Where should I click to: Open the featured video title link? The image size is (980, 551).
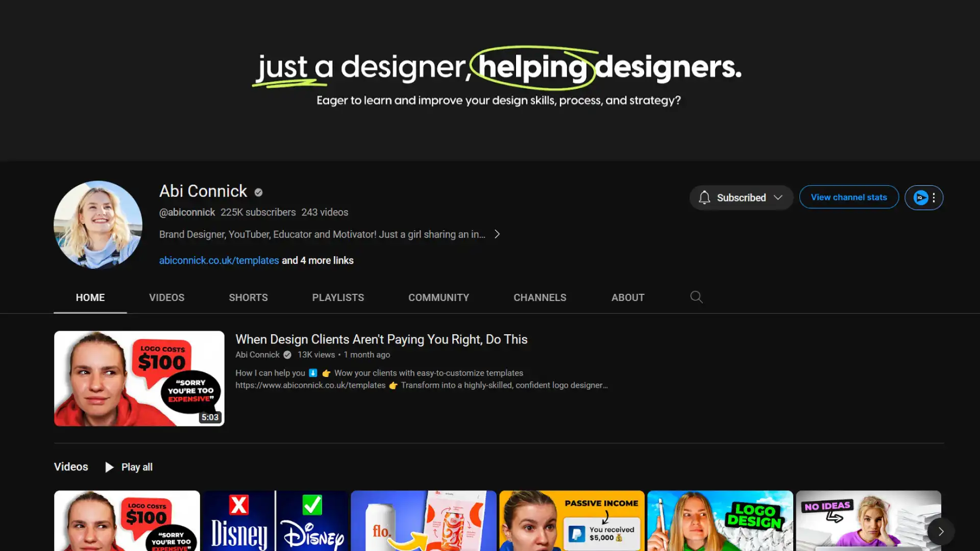(x=381, y=339)
